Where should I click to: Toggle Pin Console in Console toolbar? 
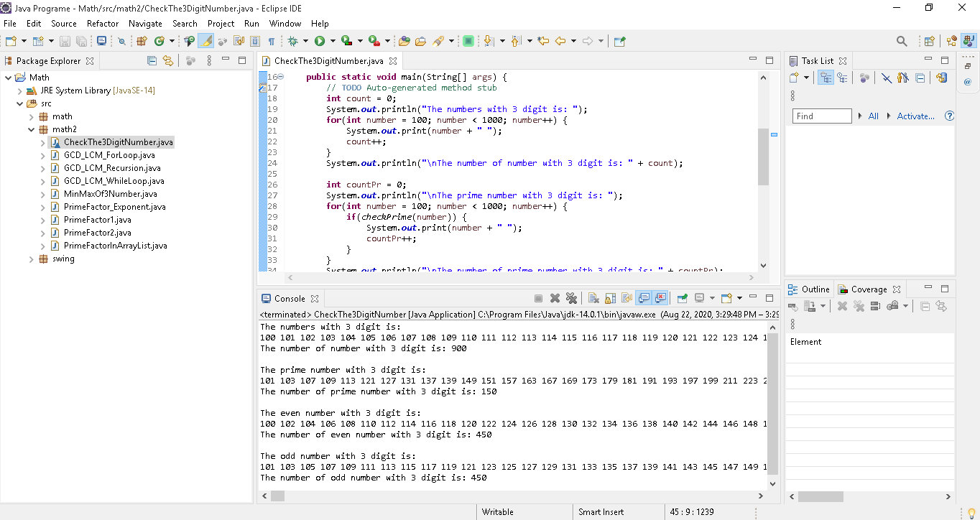click(x=683, y=297)
